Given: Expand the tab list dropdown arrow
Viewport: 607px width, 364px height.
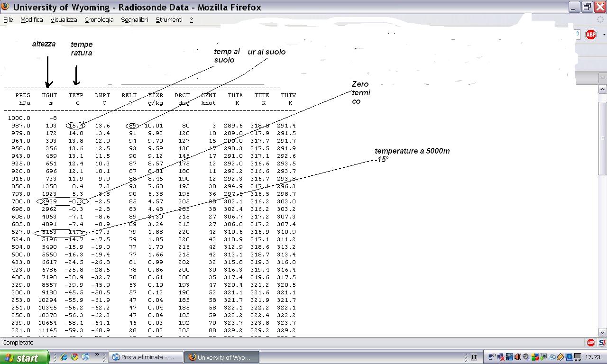Looking at the screenshot, I should pos(603,78).
